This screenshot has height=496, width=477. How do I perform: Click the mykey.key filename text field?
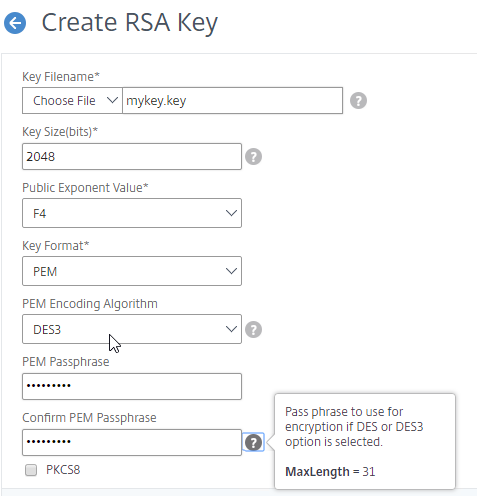click(232, 100)
